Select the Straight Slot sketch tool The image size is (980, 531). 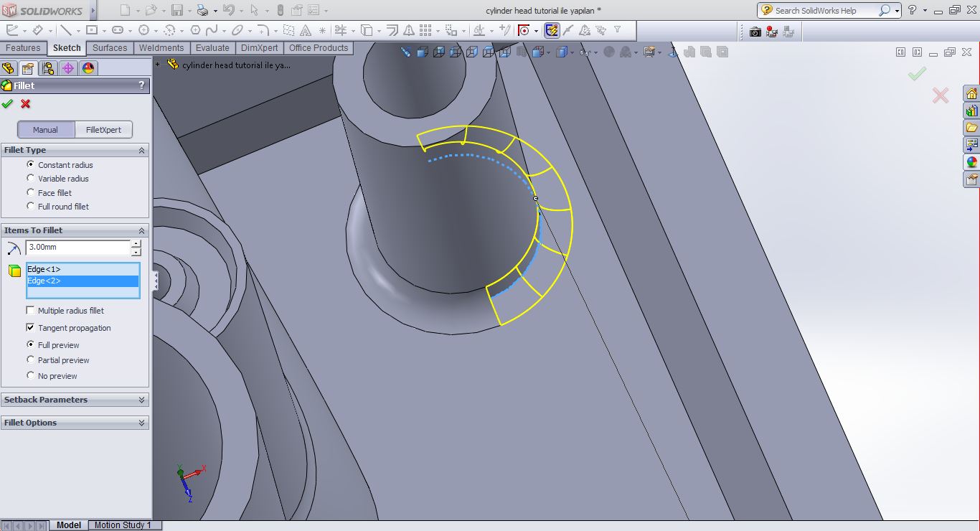pyautogui.click(x=118, y=30)
